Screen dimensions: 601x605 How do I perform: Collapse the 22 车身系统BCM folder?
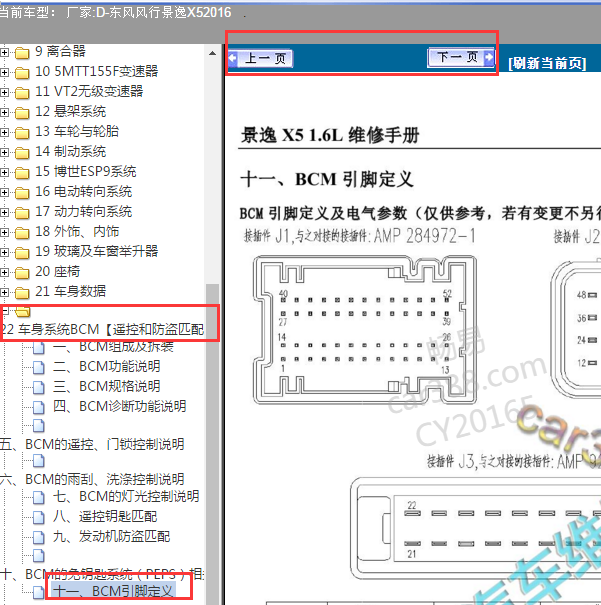(x=5, y=310)
